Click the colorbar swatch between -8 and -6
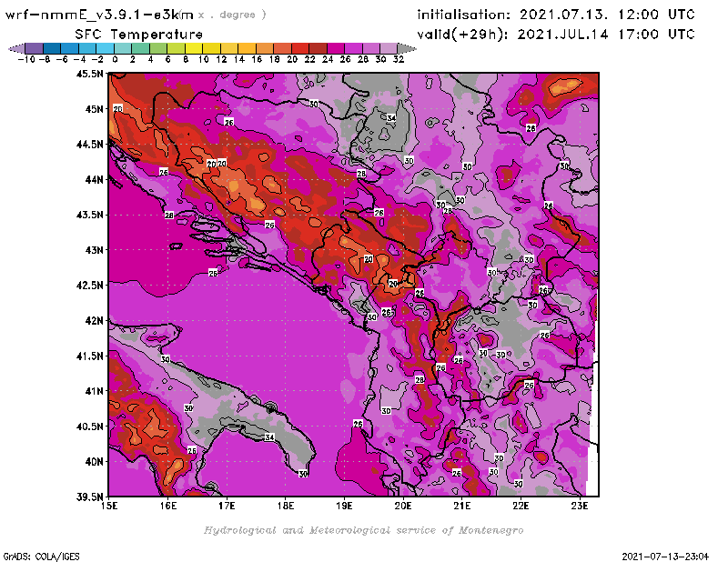Screen dimensions: 728x562 click(52, 48)
